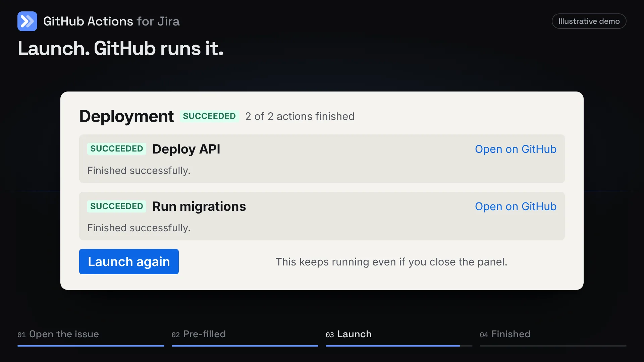This screenshot has height=362, width=644.
Task: Click the SUCCEEDED badge next to Run migrations
Action: pos(117,206)
